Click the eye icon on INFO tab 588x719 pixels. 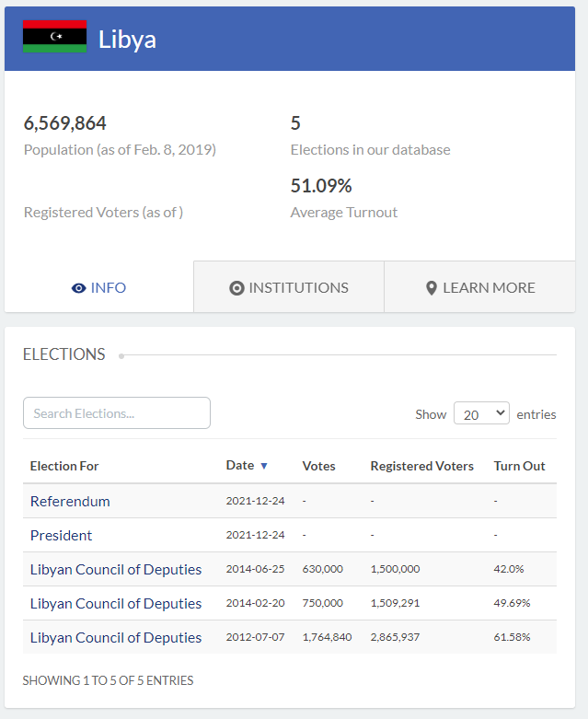click(x=78, y=288)
